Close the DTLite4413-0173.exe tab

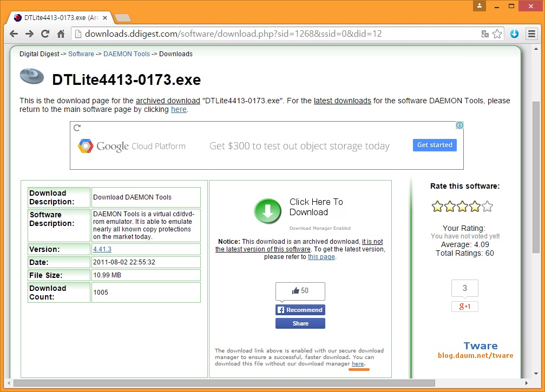click(x=105, y=18)
